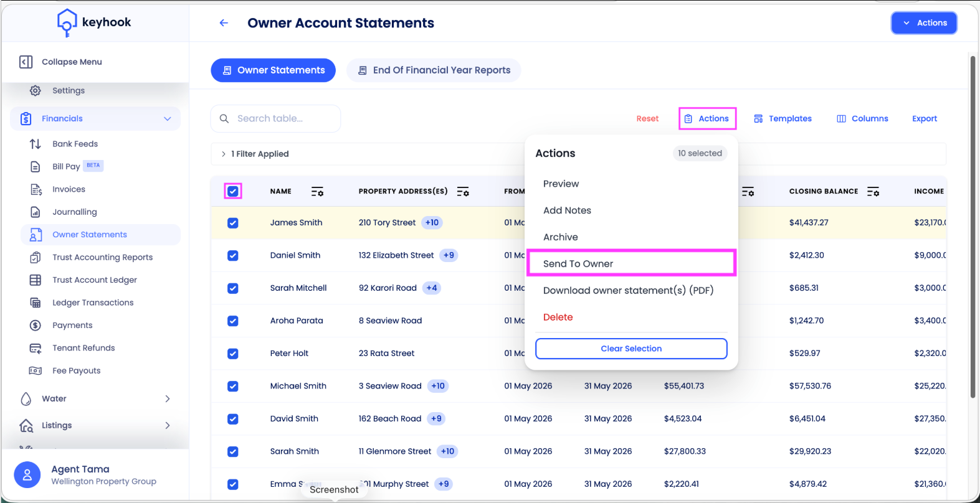Switch to End Of Financial Year Reports tab
Screen dimensions: 980x503
coord(434,70)
